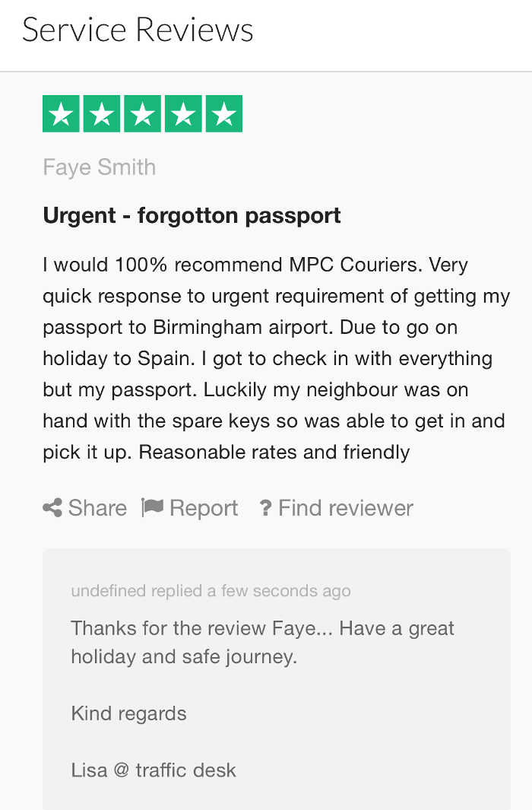Report this review via Report label
The image size is (532, 810).
204,508
